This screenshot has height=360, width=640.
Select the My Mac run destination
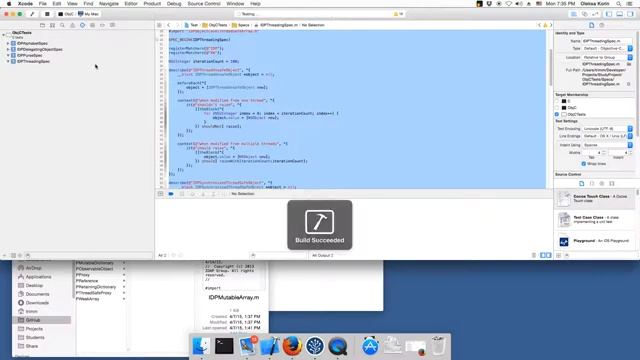click(89, 14)
